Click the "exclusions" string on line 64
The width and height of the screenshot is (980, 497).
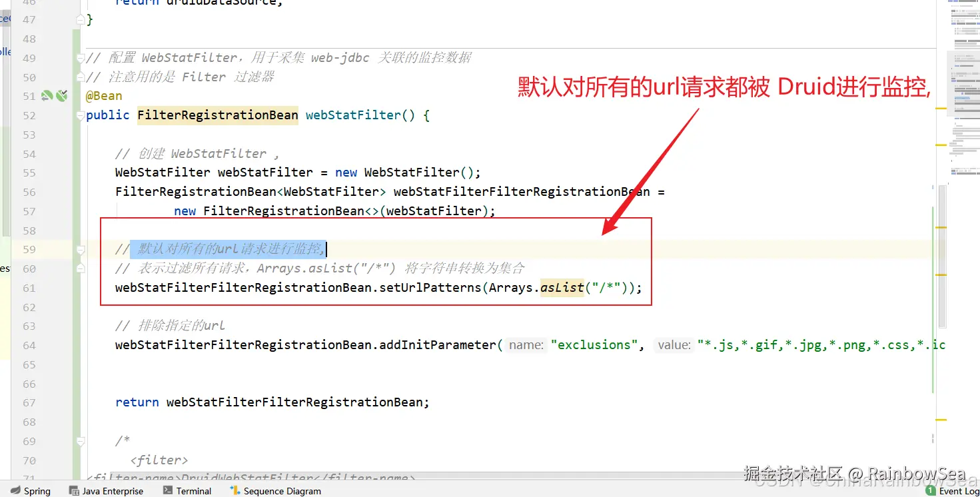tap(594, 345)
